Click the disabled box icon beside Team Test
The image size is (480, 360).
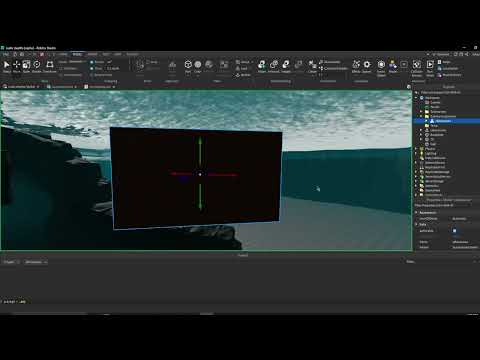[404, 64]
